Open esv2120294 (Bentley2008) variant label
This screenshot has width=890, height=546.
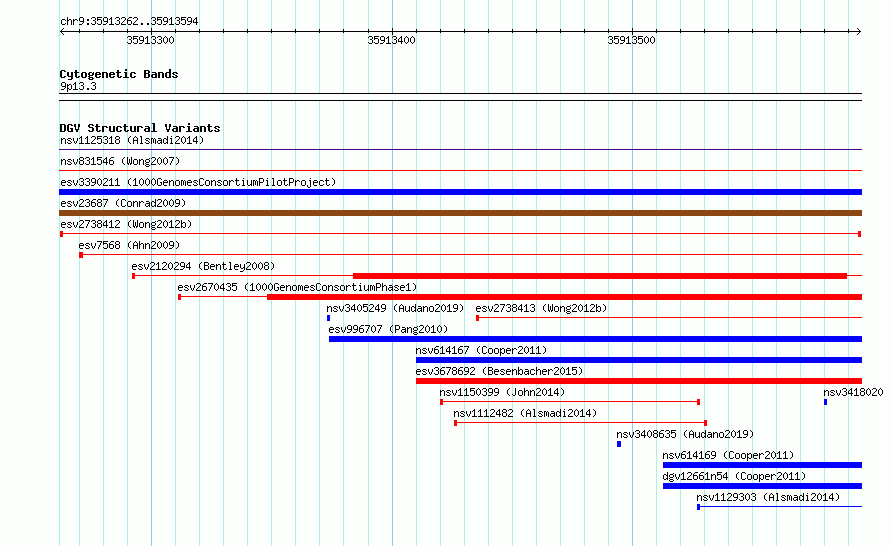coord(203,266)
